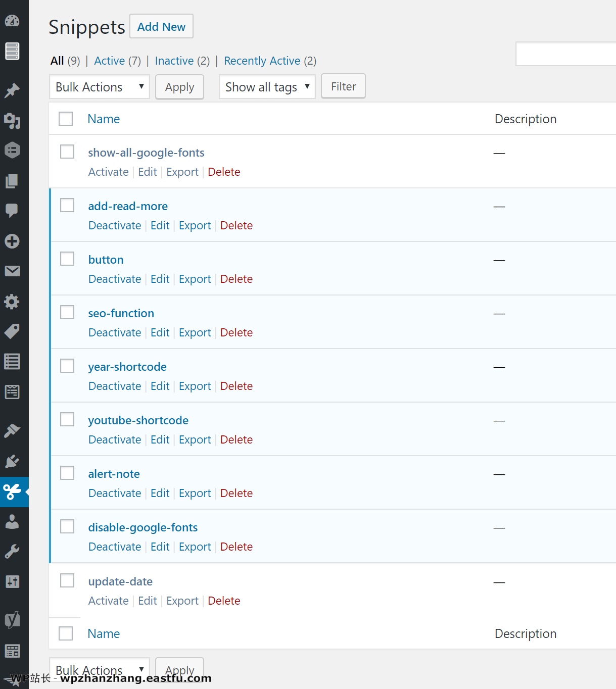Click the price tag icon in the sidebar
616x689 pixels.
pyautogui.click(x=12, y=331)
